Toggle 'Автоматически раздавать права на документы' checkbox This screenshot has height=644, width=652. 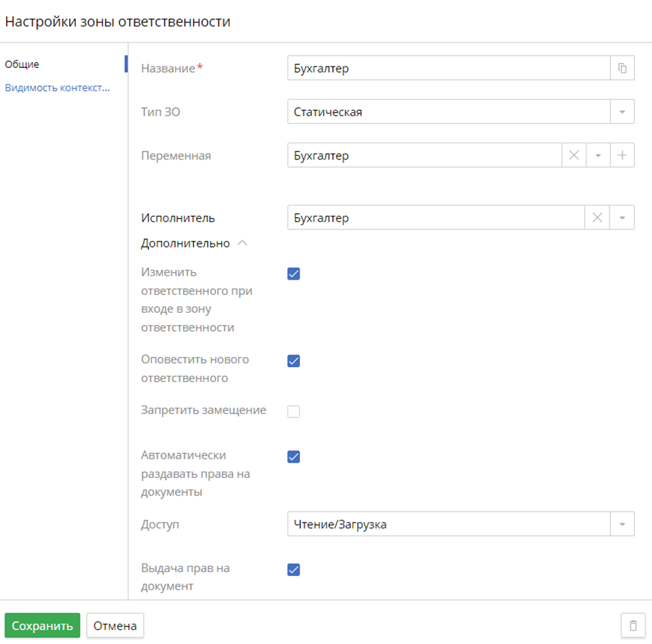coord(294,457)
